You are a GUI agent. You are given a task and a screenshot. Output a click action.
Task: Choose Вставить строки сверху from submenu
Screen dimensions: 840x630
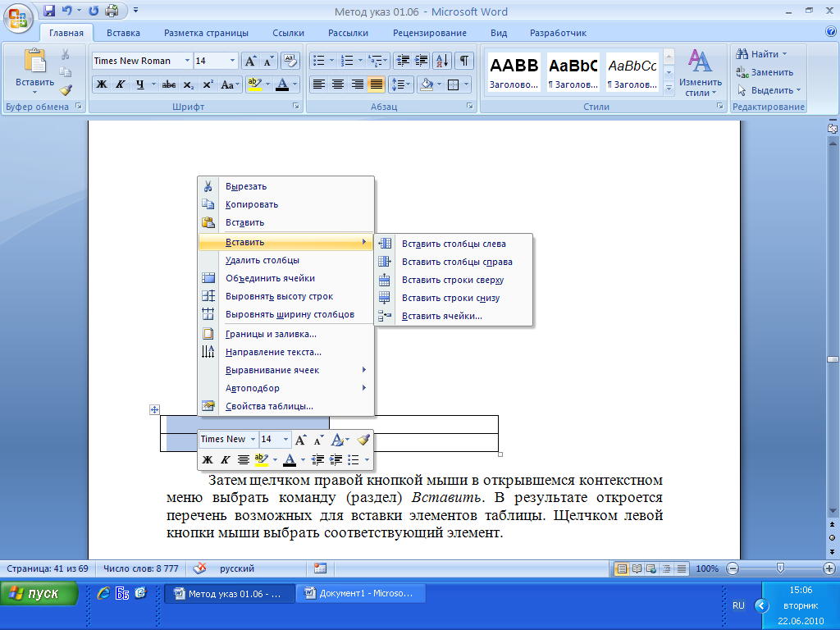(453, 280)
